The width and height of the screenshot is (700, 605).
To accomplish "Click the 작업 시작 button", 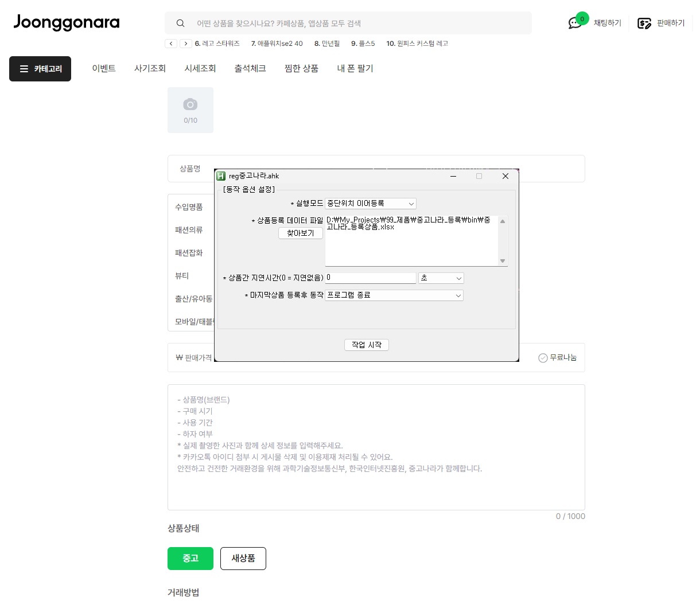I will (367, 345).
